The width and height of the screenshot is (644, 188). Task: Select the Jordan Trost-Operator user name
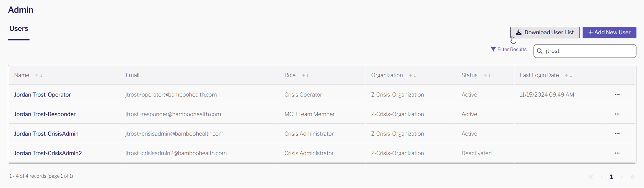[x=43, y=95]
